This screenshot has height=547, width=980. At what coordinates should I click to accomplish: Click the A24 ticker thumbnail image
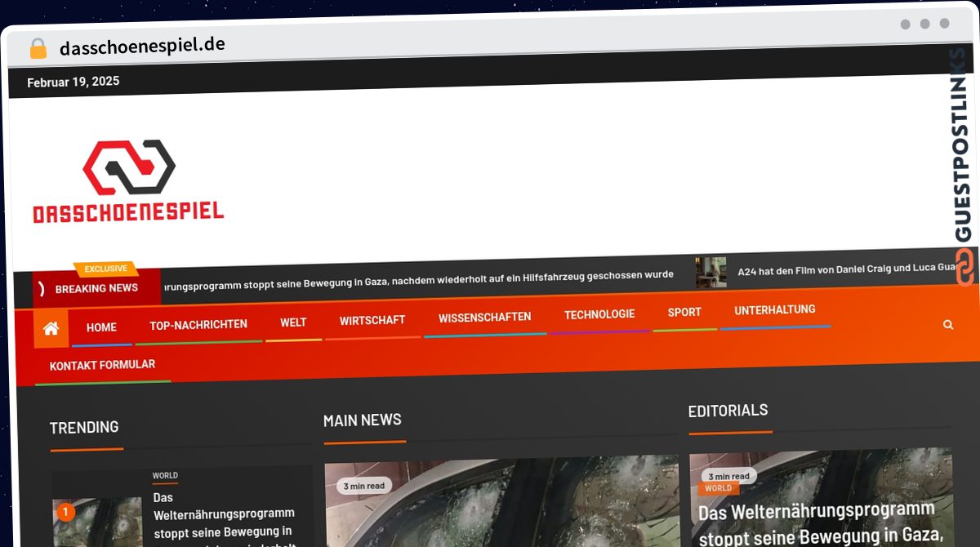click(x=710, y=272)
